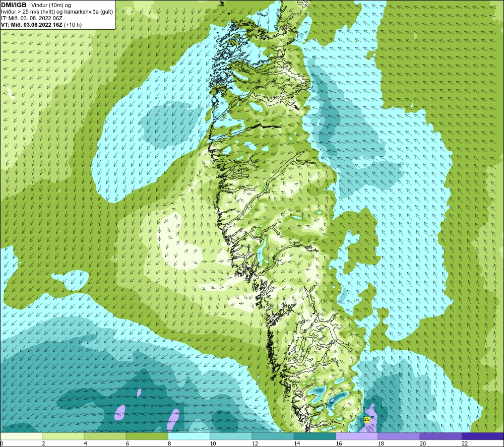This screenshot has width=504, height=447.
Task: Click the scale number "4"
Action: pyautogui.click(x=86, y=443)
